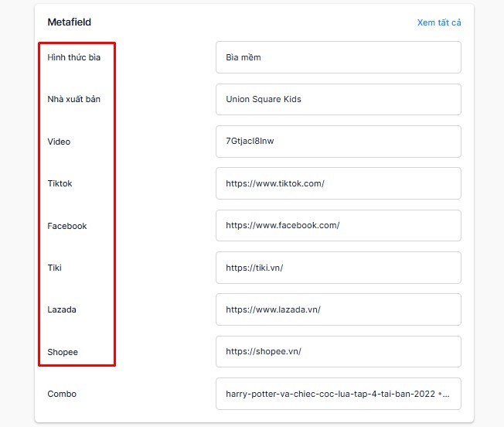Viewport: 504px width, 427px height.
Task: Click the Combo reference field
Action: (339, 394)
